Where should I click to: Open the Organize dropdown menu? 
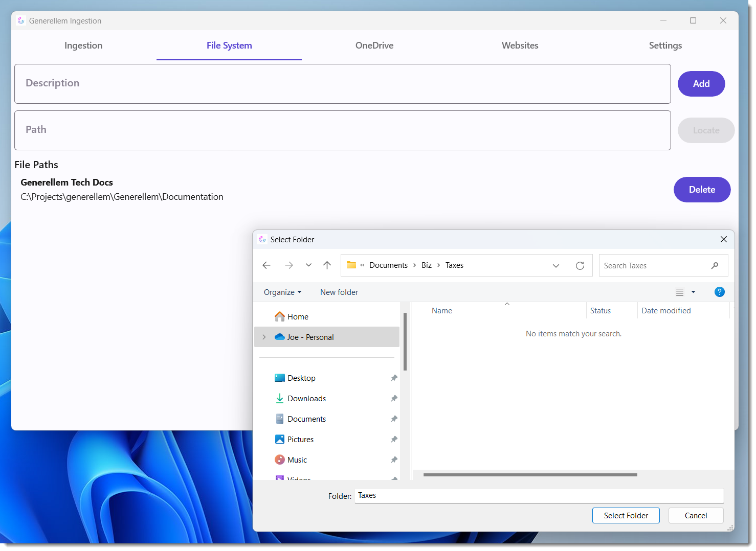click(282, 292)
